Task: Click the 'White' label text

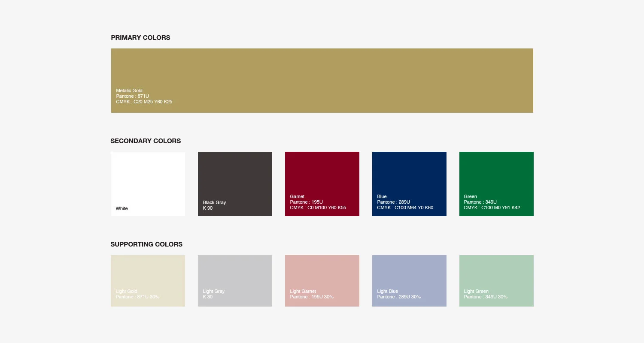Action: pyautogui.click(x=122, y=209)
